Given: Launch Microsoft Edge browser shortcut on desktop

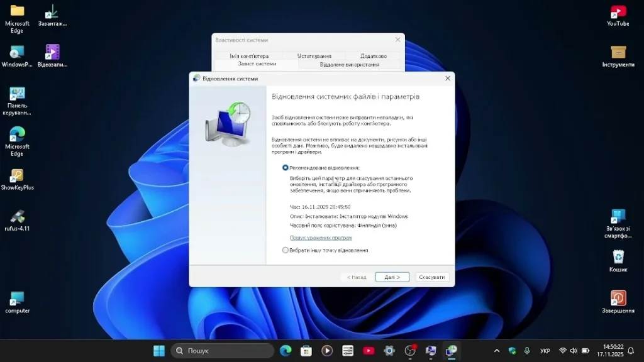Looking at the screenshot, I should (17, 142).
